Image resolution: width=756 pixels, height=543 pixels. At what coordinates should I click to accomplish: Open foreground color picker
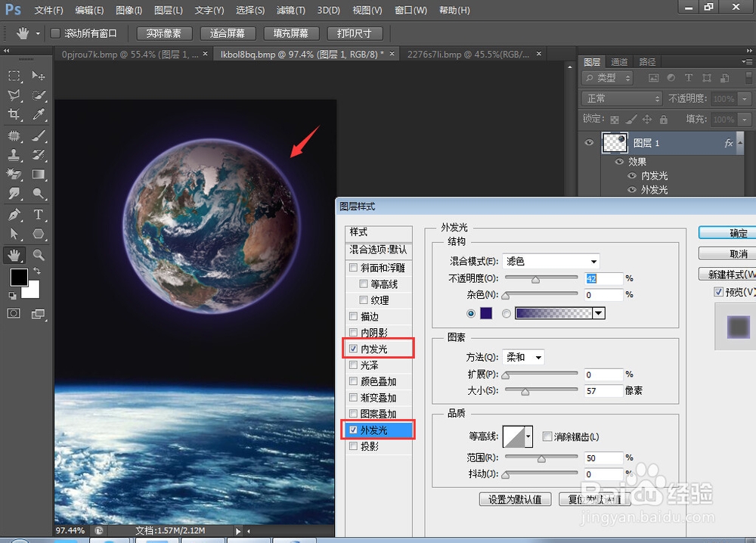tap(19, 278)
